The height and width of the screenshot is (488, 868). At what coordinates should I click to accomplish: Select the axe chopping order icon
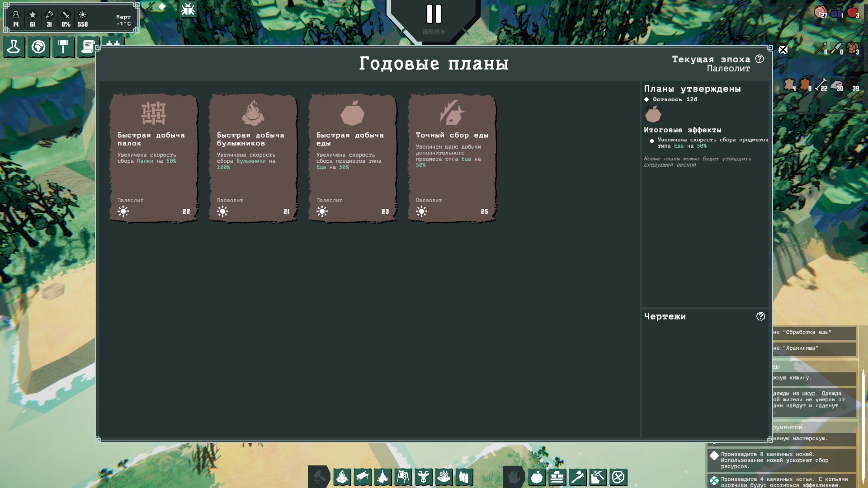(x=577, y=477)
